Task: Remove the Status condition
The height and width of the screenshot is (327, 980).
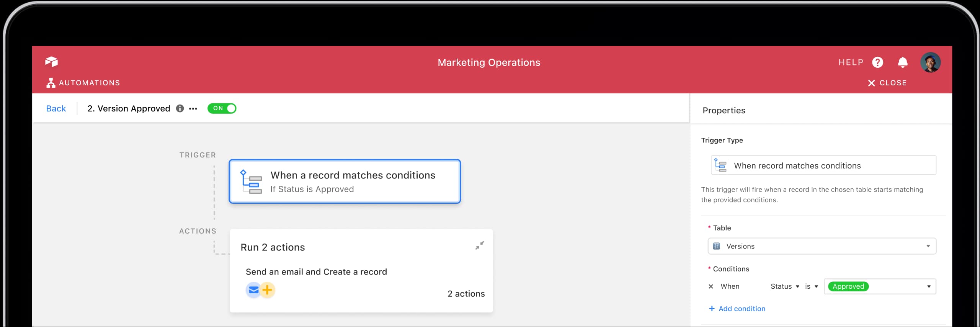Action: pyautogui.click(x=711, y=286)
